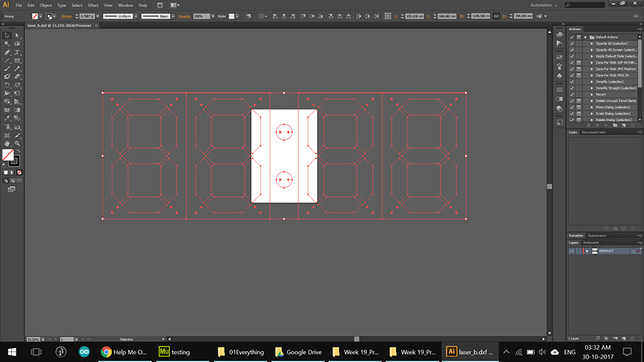The width and height of the screenshot is (644, 362).
Task: Expand the Save For Web JPG Medium action
Action: point(592,69)
